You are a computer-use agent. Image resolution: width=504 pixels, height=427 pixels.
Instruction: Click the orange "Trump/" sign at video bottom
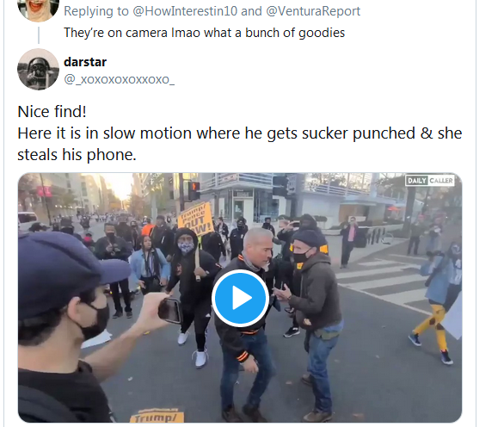157,416
